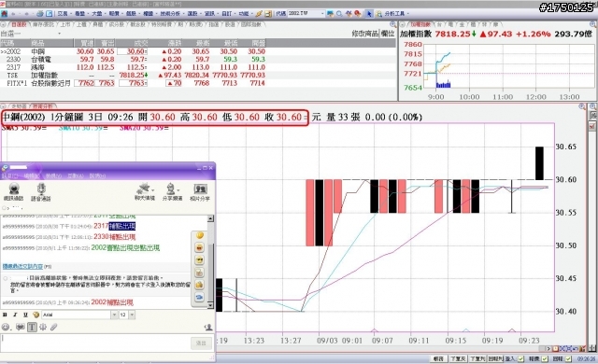
Task: Click the send button in chat window
Action: pyautogui.click(x=201, y=343)
